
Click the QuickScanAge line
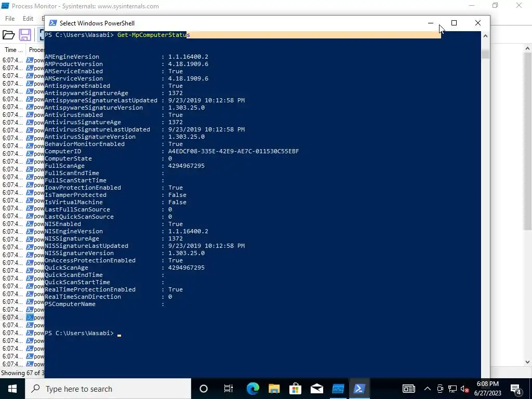click(125, 268)
